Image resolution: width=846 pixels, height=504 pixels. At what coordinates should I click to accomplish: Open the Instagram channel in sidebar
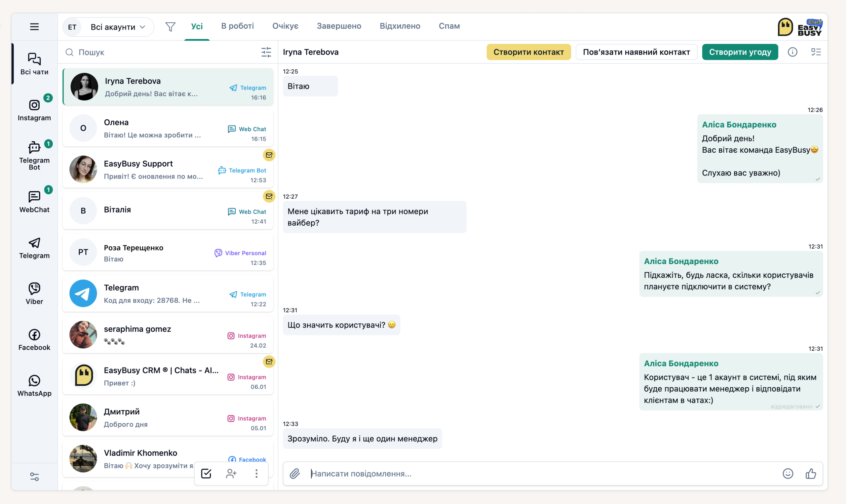(34, 110)
